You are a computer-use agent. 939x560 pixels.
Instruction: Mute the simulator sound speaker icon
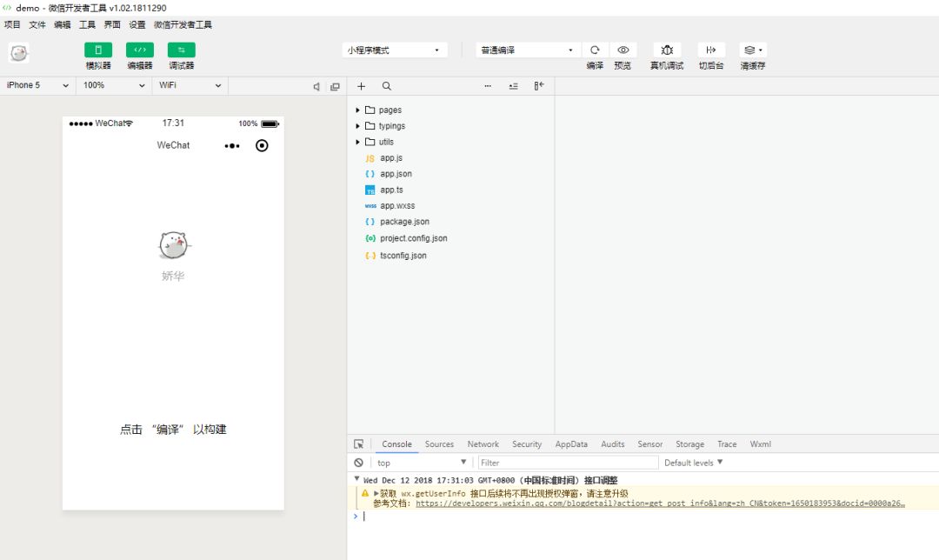pos(316,86)
